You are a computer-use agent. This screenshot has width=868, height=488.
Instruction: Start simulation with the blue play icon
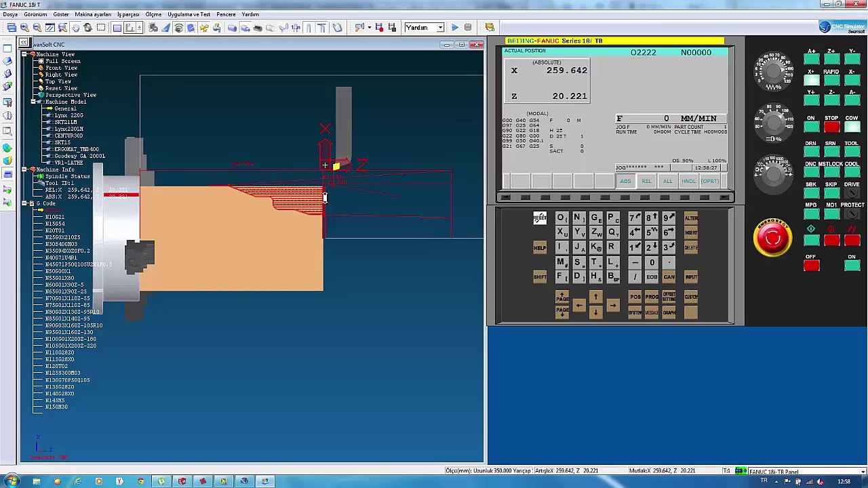pyautogui.click(x=455, y=28)
